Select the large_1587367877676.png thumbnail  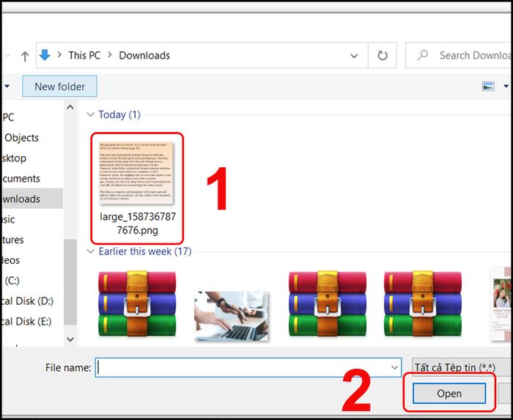pos(136,173)
